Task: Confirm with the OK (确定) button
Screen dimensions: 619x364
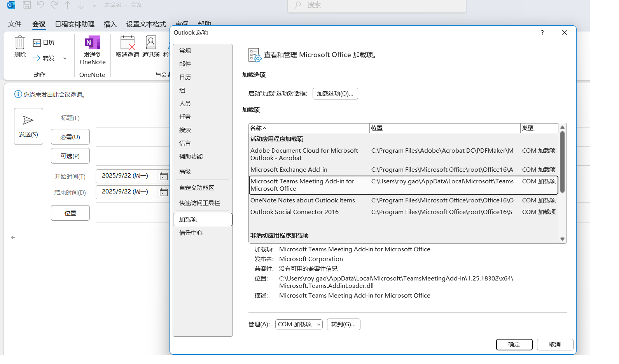Action: (514, 345)
